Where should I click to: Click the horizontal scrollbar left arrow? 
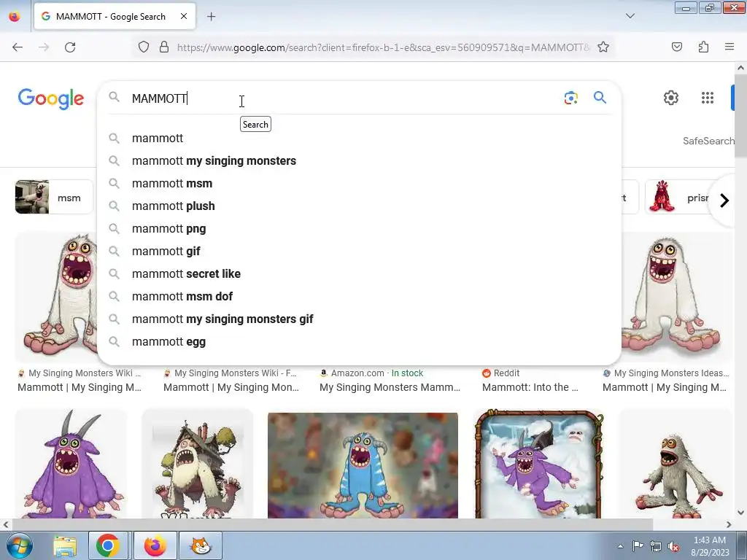pyautogui.click(x=5, y=524)
